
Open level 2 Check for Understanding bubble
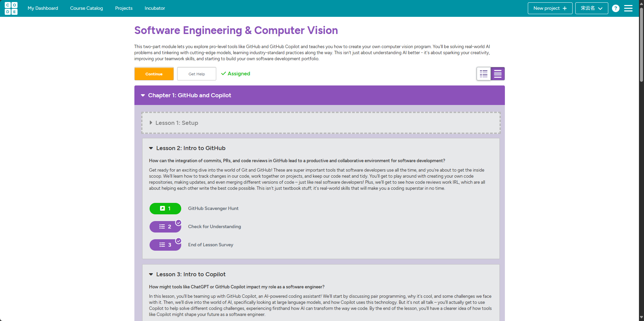pyautogui.click(x=165, y=227)
